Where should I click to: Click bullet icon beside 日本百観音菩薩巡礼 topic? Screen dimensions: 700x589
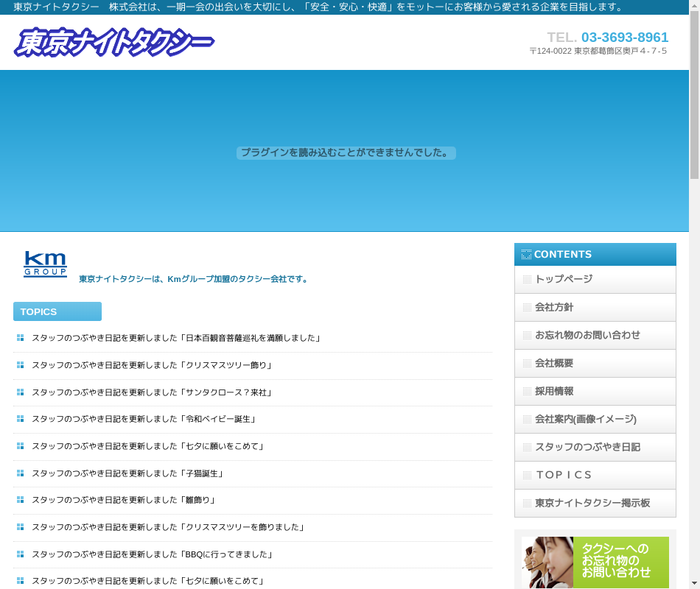click(x=20, y=338)
